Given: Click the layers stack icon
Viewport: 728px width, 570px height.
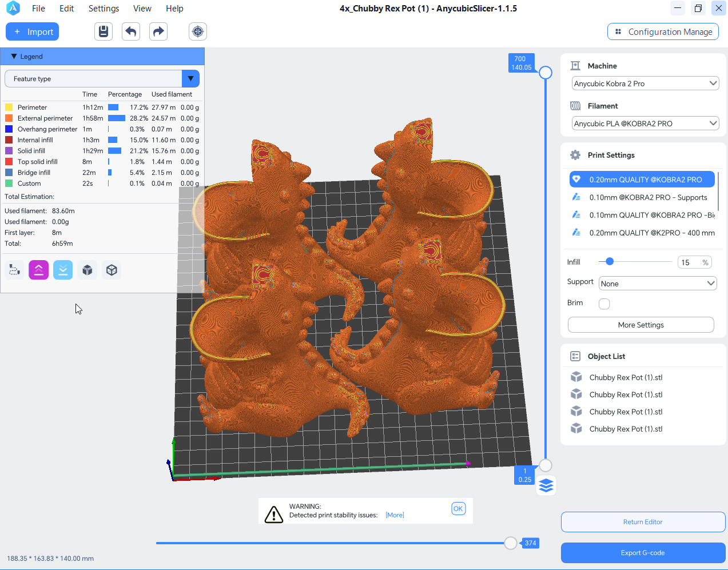Looking at the screenshot, I should click(546, 485).
